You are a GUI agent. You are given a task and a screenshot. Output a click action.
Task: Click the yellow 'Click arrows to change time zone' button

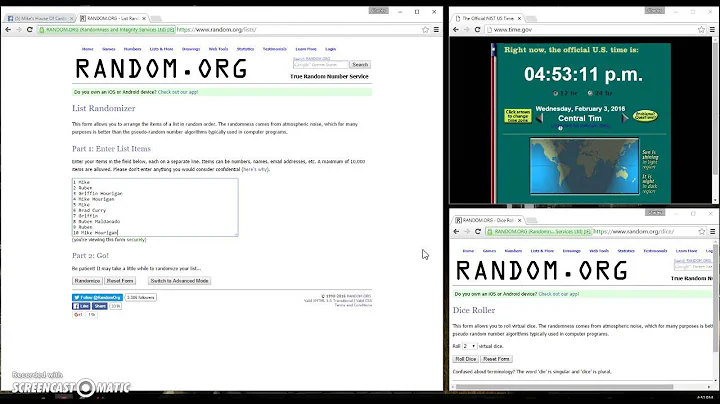(x=518, y=116)
